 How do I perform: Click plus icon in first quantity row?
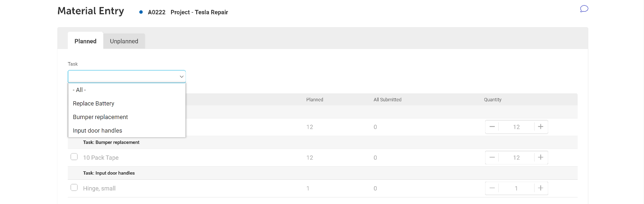tap(541, 127)
